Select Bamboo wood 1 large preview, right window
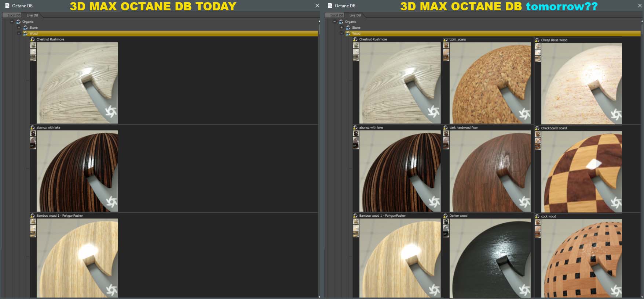This screenshot has height=299, width=644. pyautogui.click(x=400, y=258)
